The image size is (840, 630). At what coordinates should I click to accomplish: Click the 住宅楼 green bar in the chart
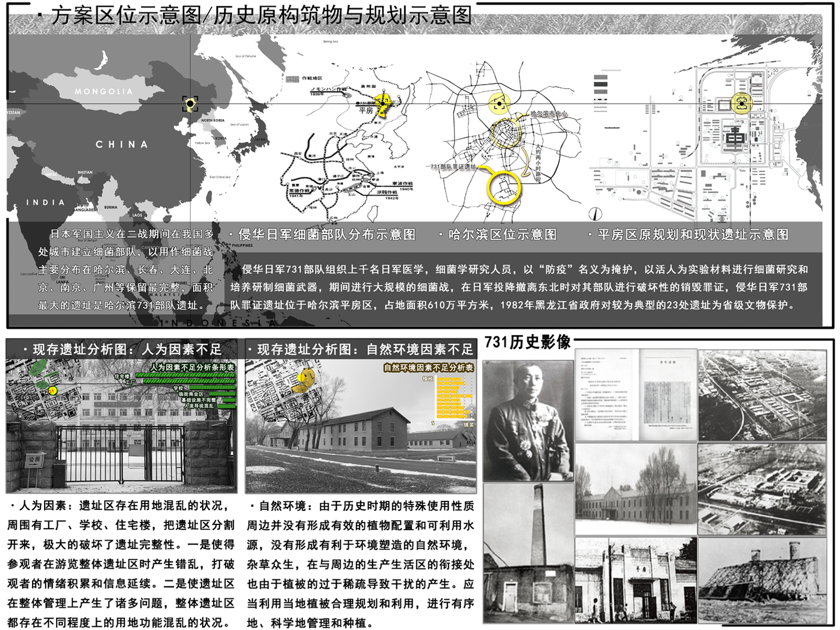coord(185,375)
